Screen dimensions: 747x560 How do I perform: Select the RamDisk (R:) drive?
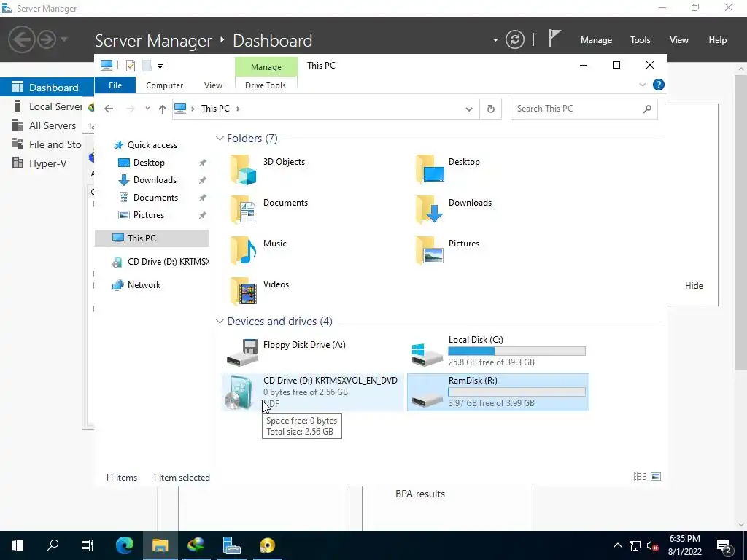498,392
